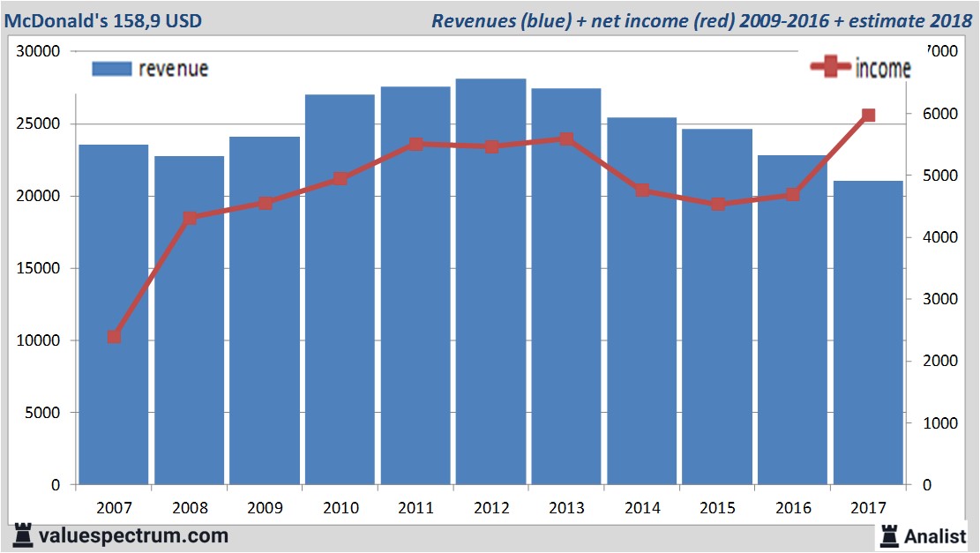This screenshot has width=980, height=553.
Task: Click the 2009 x-axis year label
Action: tap(265, 507)
